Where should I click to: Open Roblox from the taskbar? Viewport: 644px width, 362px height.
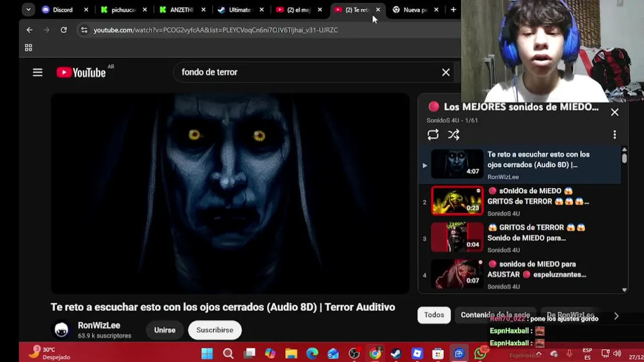click(417, 353)
